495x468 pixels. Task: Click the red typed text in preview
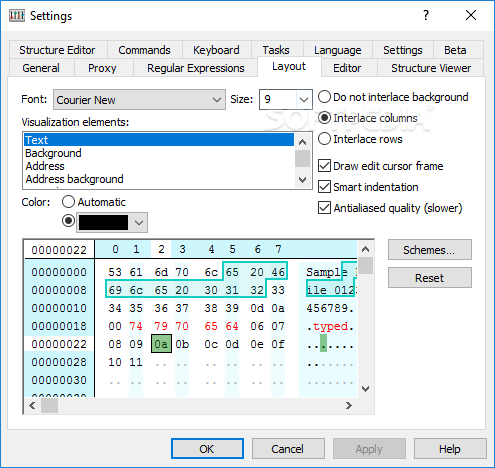point(331,326)
